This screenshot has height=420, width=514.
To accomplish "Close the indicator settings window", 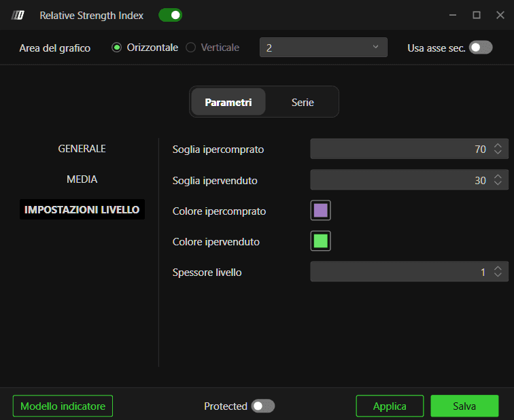I will [500, 15].
